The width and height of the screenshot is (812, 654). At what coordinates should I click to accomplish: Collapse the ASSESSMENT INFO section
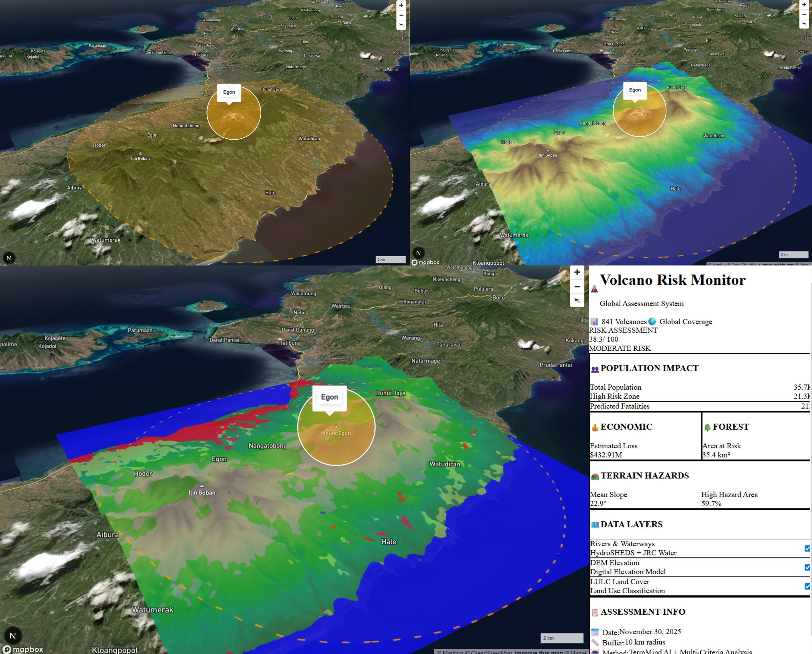tap(641, 612)
